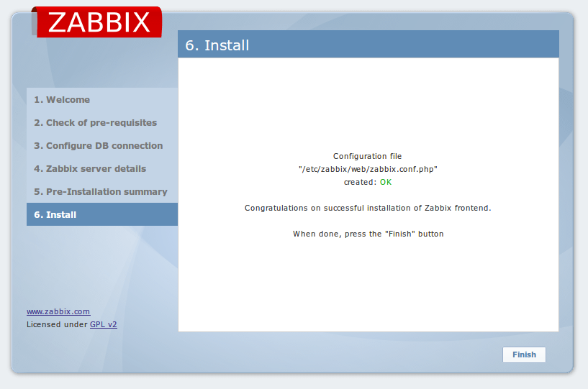This screenshot has height=389, width=588.
Task: Click the Congratulations on successful installation message
Action: tap(368, 208)
